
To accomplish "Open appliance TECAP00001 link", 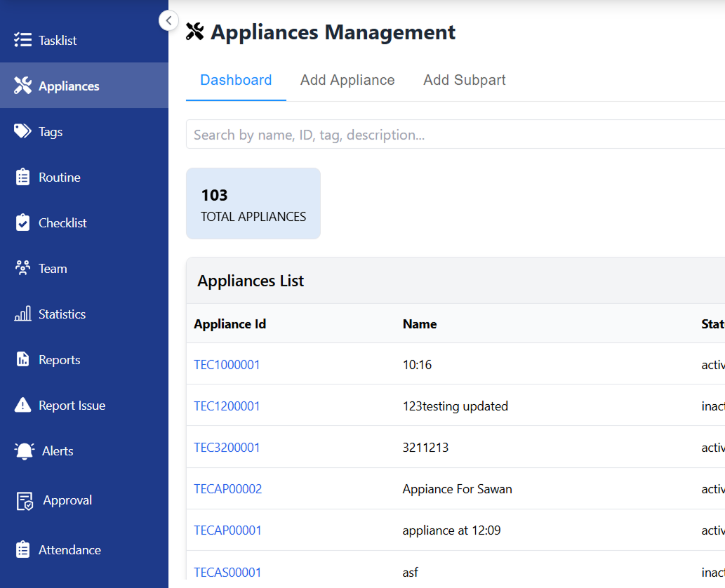I will [227, 530].
